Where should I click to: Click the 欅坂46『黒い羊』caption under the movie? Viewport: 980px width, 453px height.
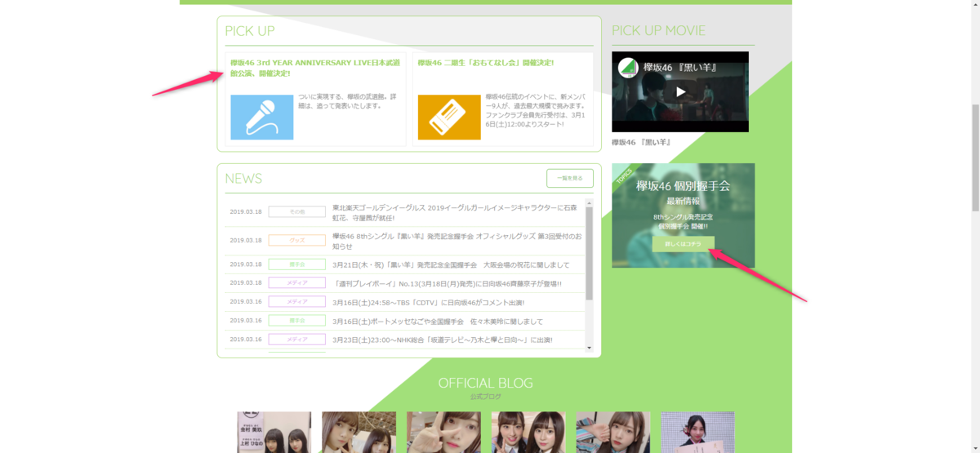point(641,142)
